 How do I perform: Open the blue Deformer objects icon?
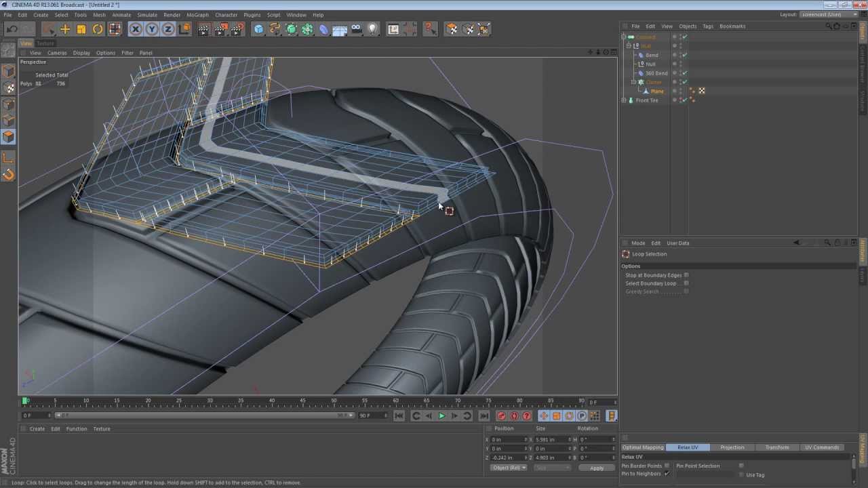tap(323, 28)
